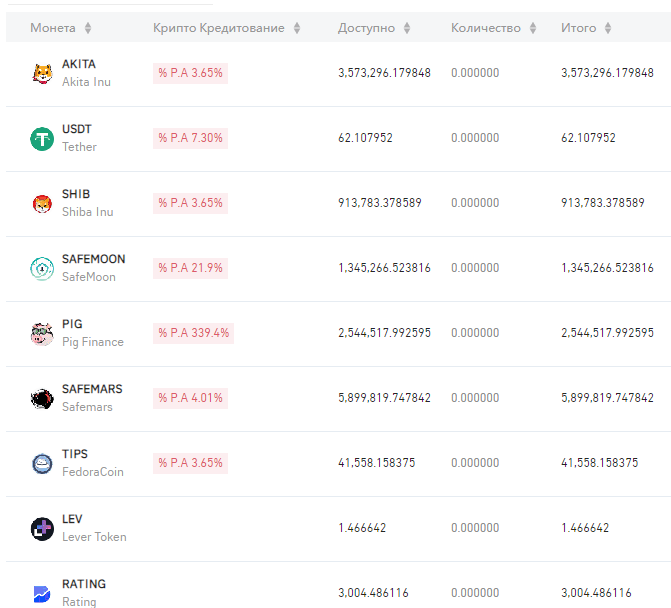The width and height of the screenshot is (671, 608).
Task: Click the Доступно column header label
Action: tap(366, 28)
